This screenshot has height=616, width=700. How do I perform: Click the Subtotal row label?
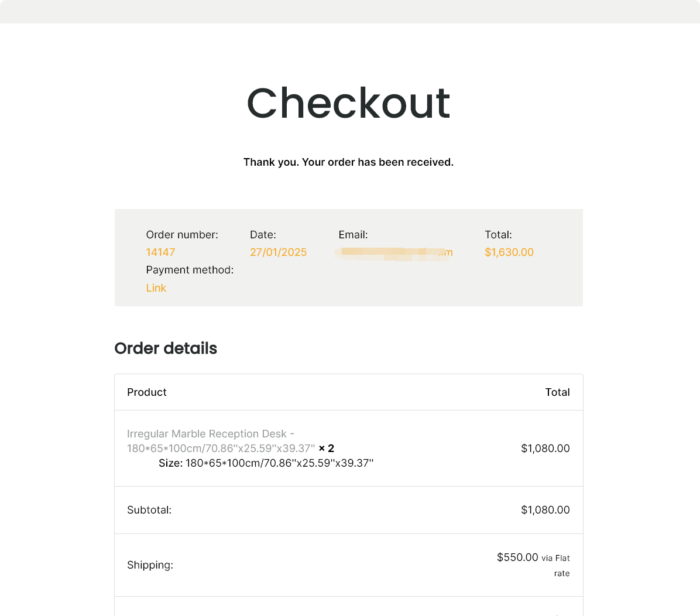[149, 510]
